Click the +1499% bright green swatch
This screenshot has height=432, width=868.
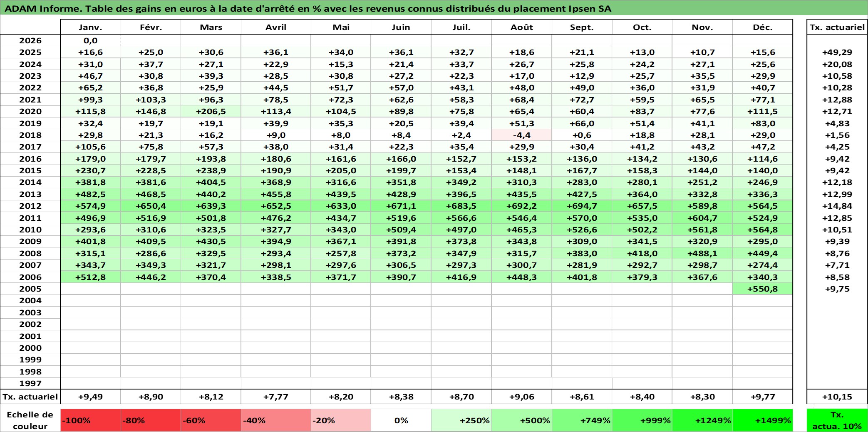762,420
